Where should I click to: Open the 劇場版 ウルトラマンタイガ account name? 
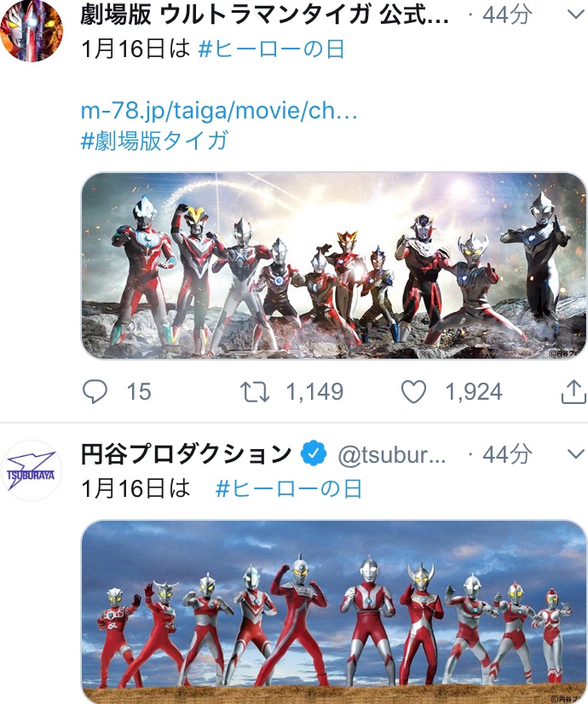pos(265,14)
